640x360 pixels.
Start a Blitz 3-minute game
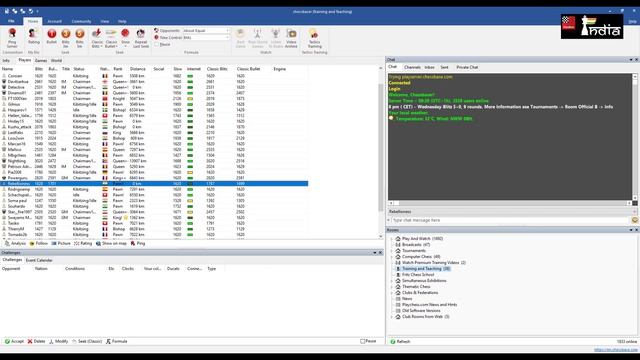66,38
